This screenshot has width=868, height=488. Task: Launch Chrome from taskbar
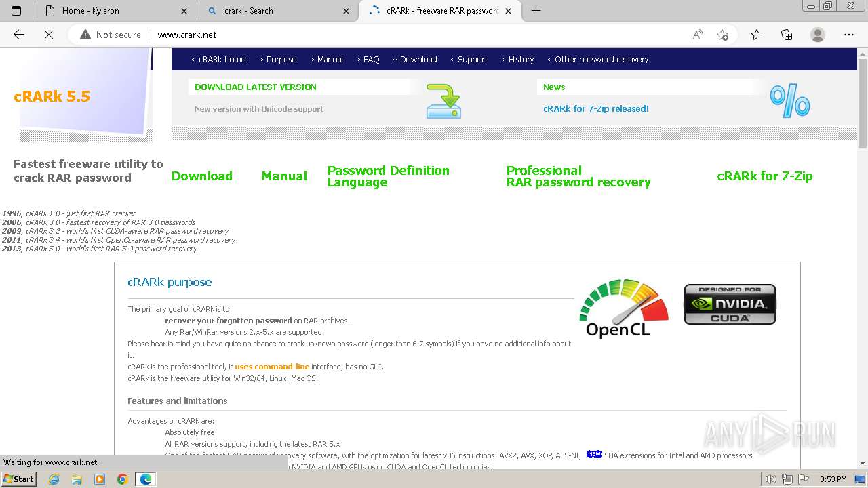[122, 479]
